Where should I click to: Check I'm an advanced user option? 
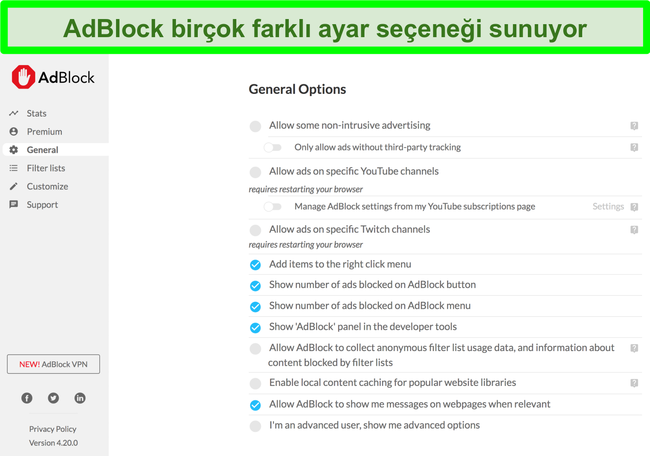tap(255, 426)
